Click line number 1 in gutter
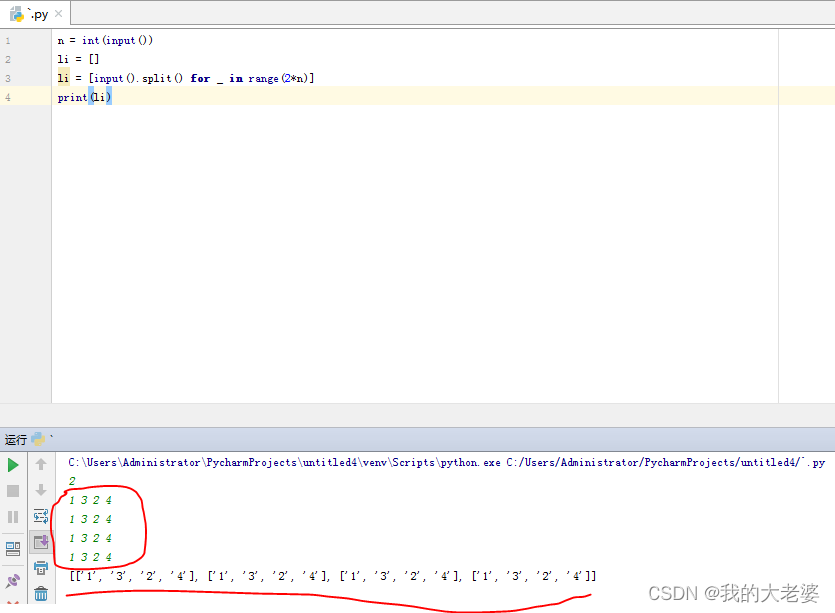Viewport: 835px width, 613px height. [8, 40]
